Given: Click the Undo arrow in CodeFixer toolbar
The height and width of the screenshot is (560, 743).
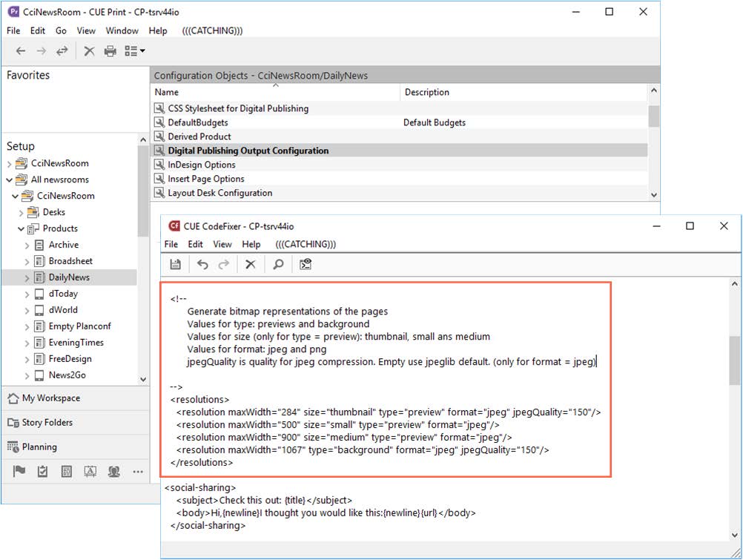Looking at the screenshot, I should 202,264.
